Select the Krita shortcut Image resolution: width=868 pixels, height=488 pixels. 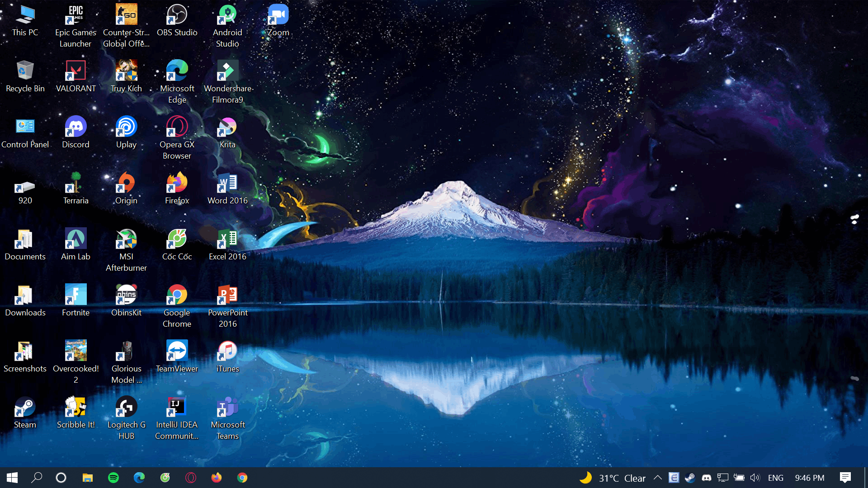(227, 133)
